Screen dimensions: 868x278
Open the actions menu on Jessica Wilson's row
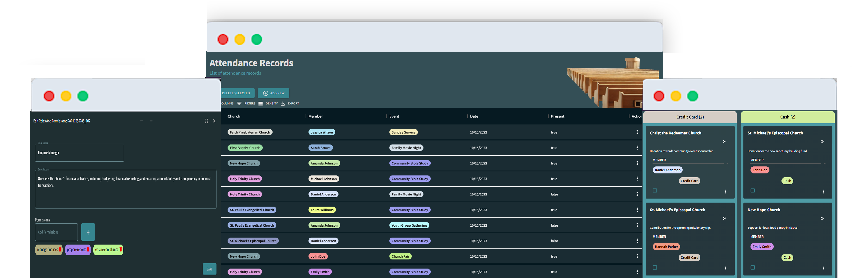point(637,132)
